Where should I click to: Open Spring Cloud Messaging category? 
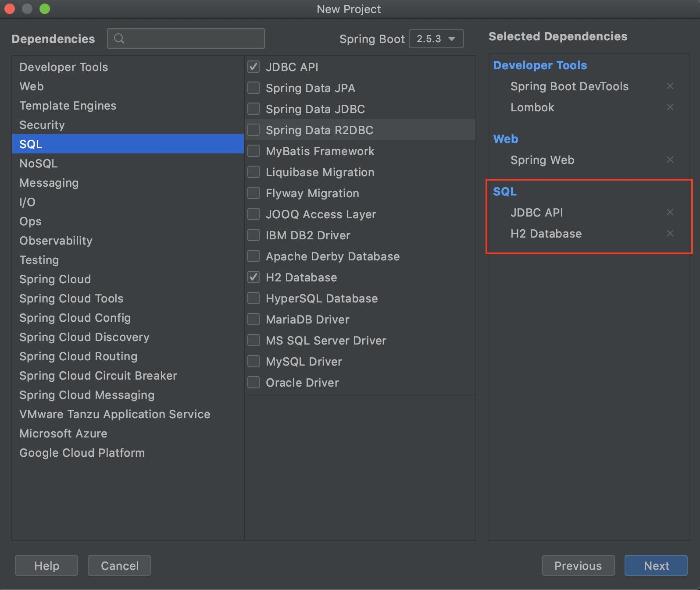tap(128, 395)
